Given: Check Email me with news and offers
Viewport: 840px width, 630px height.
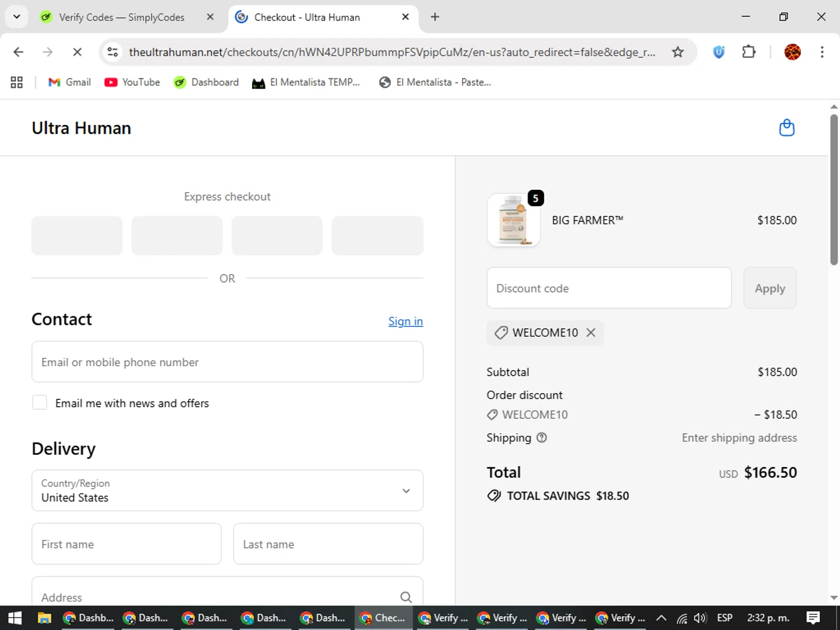Looking at the screenshot, I should (x=40, y=403).
